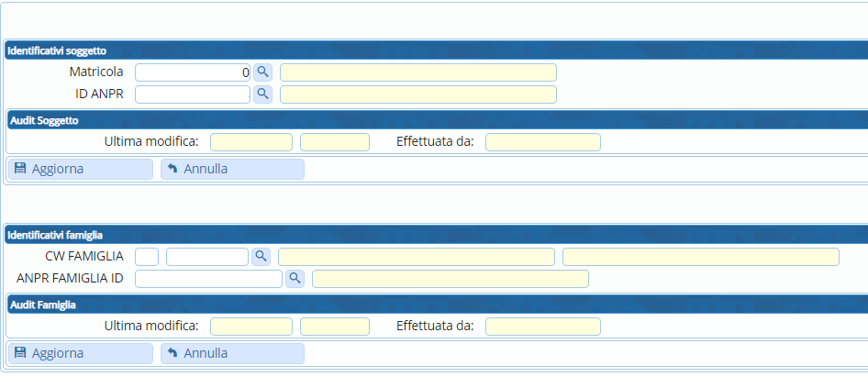Click the CW FAMIGLIA search magnifier icon
The height and width of the screenshot is (388, 868).
(261, 257)
